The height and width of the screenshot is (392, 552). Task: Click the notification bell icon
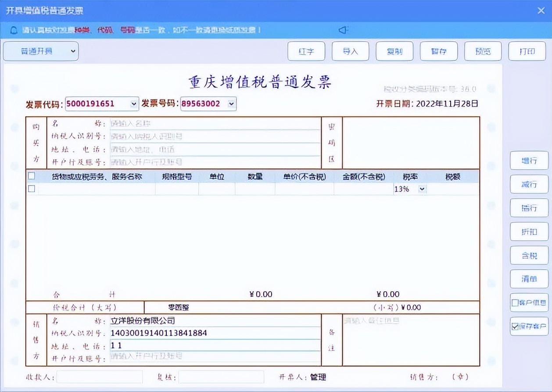(x=13, y=30)
